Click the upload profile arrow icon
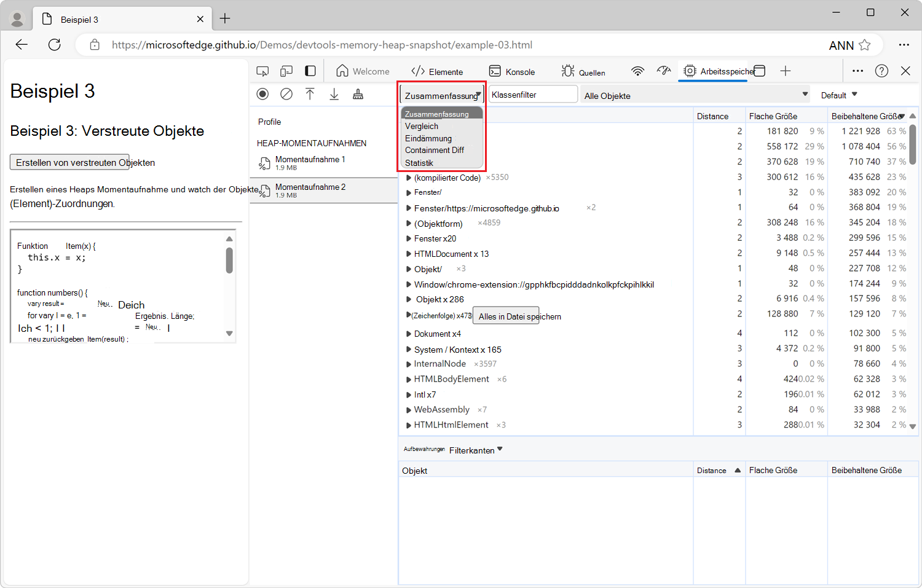The image size is (922, 588). click(310, 94)
